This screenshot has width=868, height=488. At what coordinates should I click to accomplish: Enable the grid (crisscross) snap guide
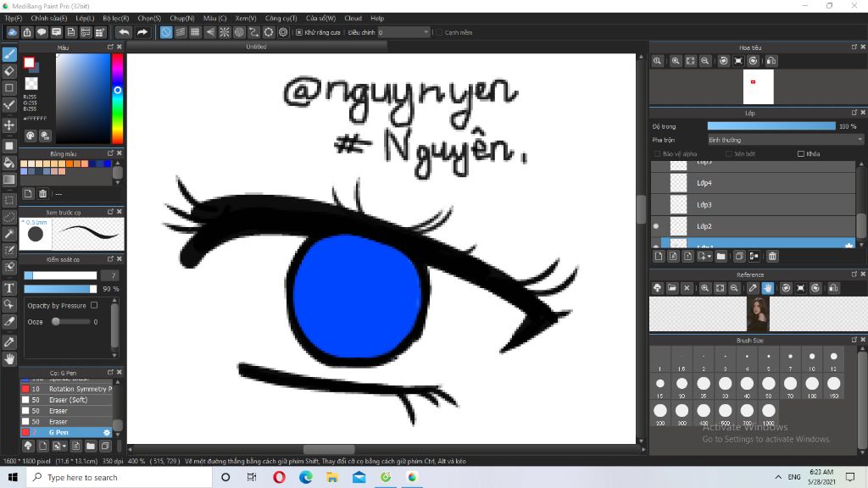tap(196, 32)
